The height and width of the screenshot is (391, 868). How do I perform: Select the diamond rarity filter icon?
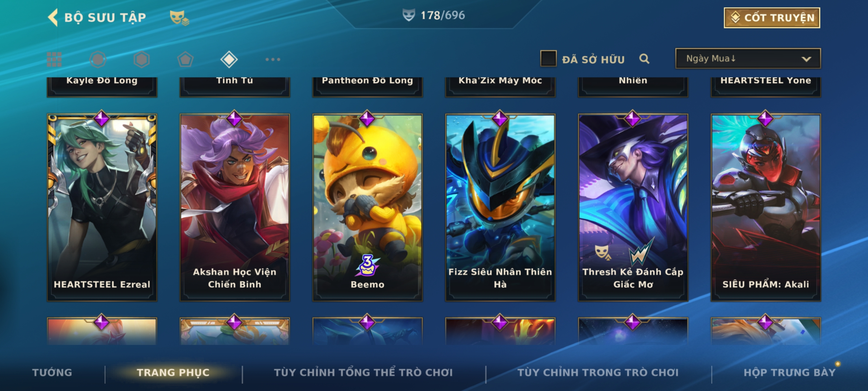(229, 59)
